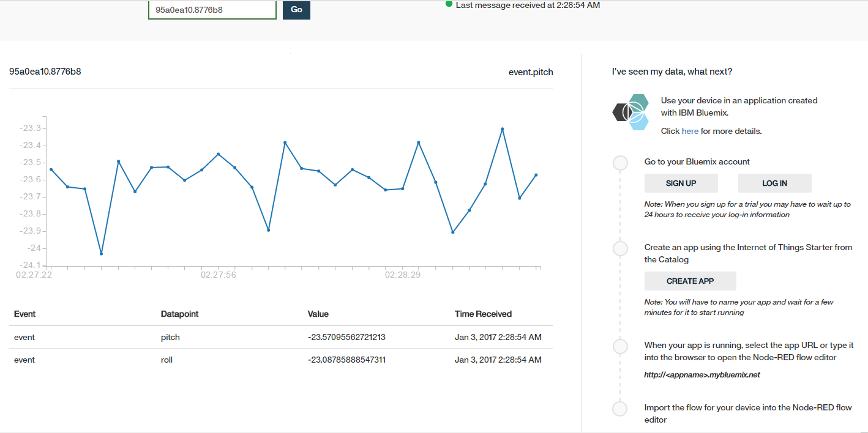
Task: Click the http://<appname>.mybluemix.net text
Action: 702,375
